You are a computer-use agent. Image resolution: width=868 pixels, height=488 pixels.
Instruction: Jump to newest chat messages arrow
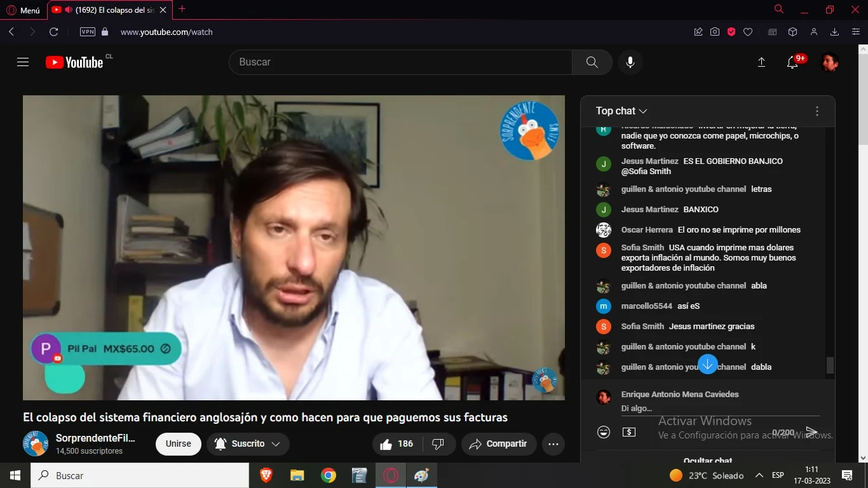[x=707, y=364]
